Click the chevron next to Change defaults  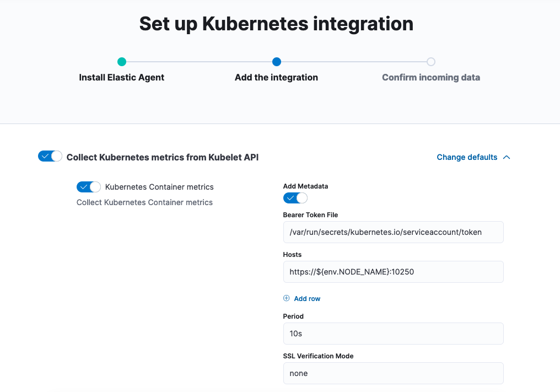tap(507, 157)
